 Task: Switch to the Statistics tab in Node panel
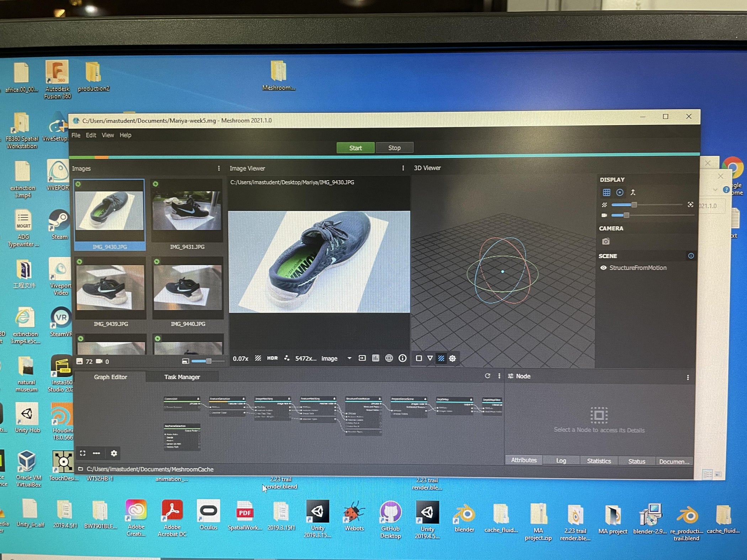(x=599, y=460)
